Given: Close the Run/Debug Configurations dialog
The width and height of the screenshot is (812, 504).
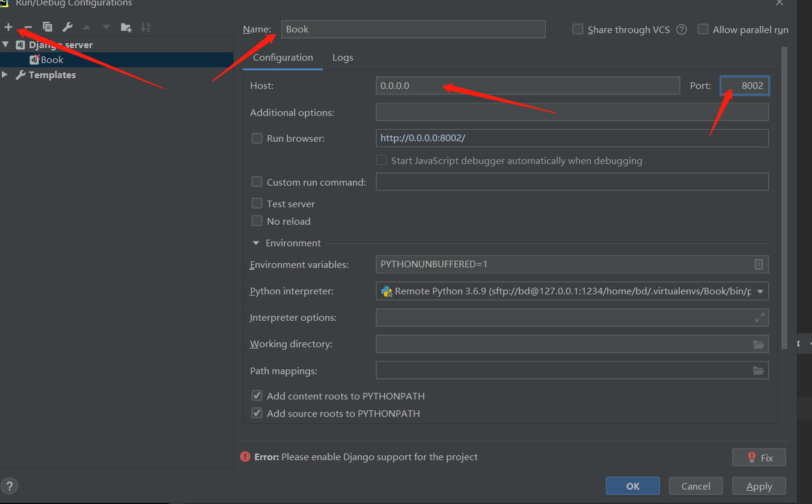Looking at the screenshot, I should pos(780,3).
